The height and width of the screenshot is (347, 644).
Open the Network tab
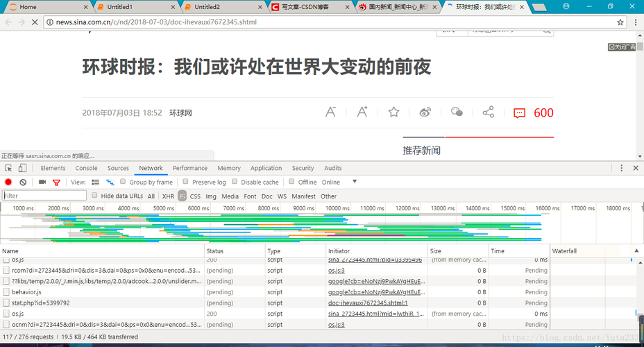click(x=151, y=168)
